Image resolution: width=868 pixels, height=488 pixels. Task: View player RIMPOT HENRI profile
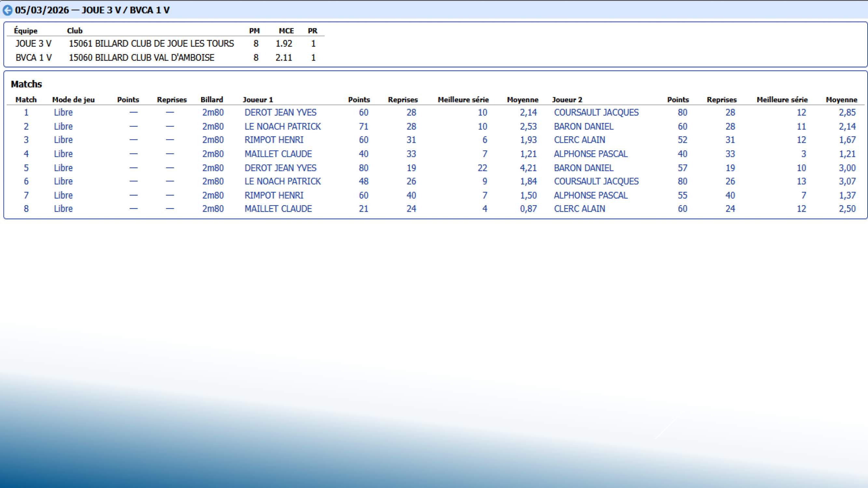coord(274,140)
